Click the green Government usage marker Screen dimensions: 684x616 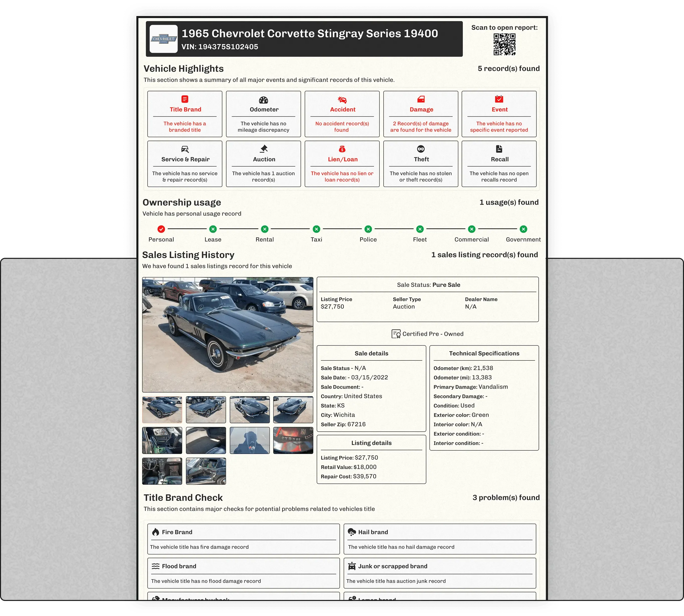(523, 229)
